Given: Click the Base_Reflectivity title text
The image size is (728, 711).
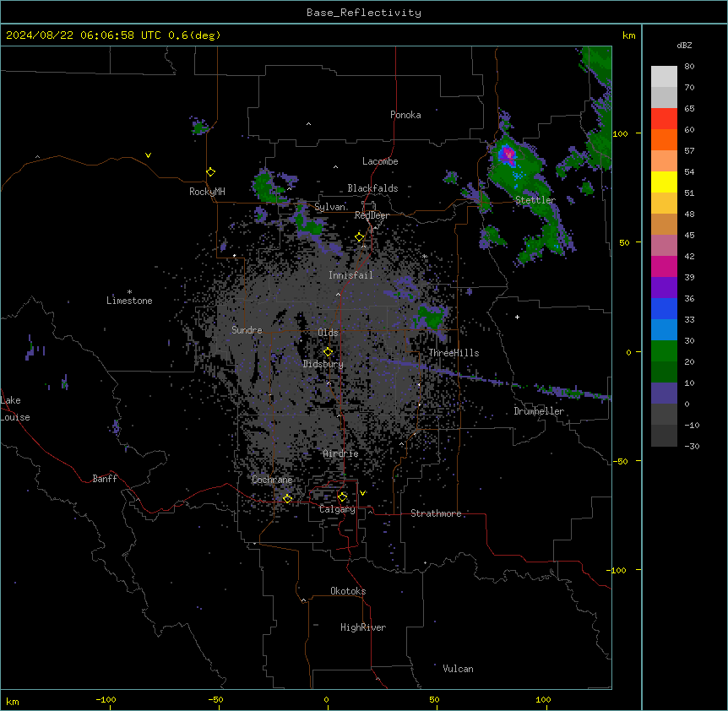Looking at the screenshot, I should point(363,13).
